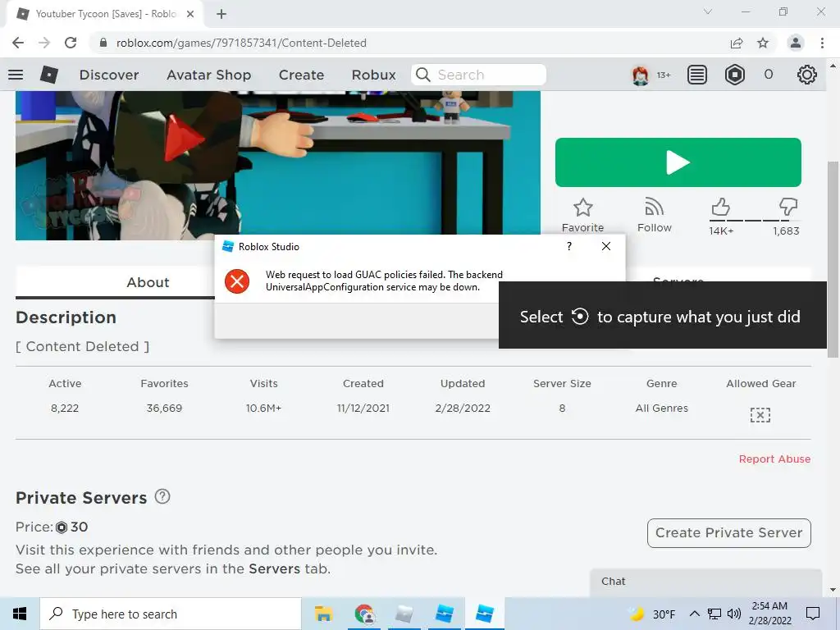
Task: Open File Explorer from taskbar
Action: [x=323, y=614]
